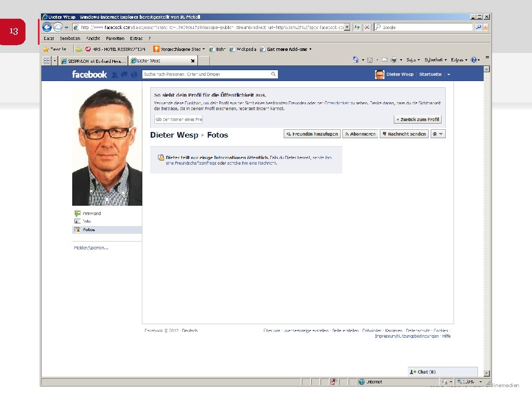The image size is (532, 399).
Task: Open the ? help menu
Action: (x=149, y=38)
